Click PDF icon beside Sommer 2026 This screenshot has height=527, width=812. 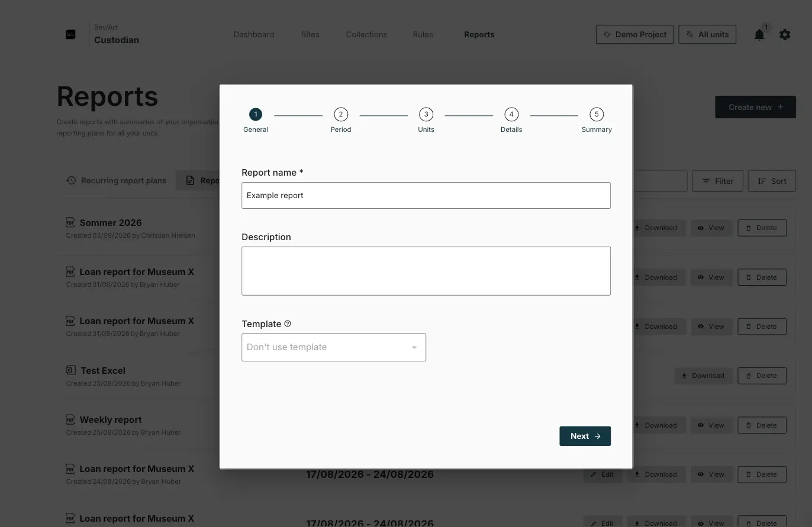(x=70, y=222)
